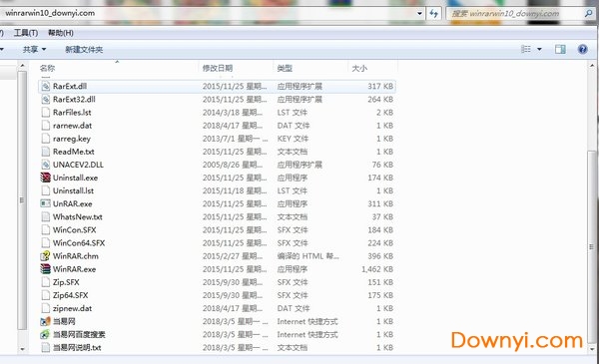Click the 2013/7/1 date cell
Viewport: 599px width, 364px height.
235,139
